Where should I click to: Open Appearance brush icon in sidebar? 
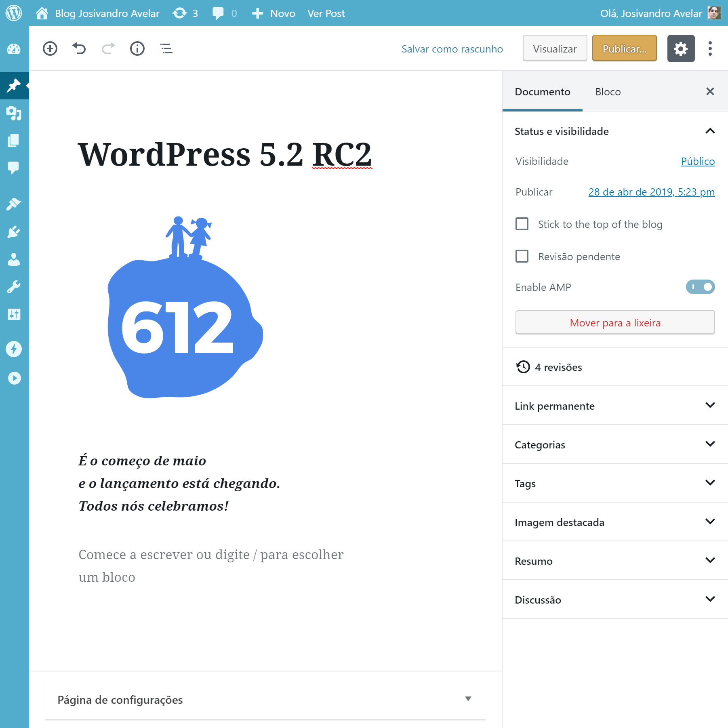click(14, 204)
